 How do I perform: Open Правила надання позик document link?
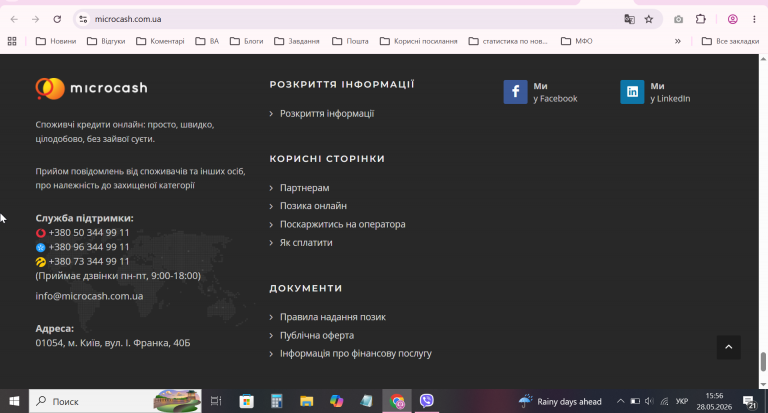[x=333, y=317]
